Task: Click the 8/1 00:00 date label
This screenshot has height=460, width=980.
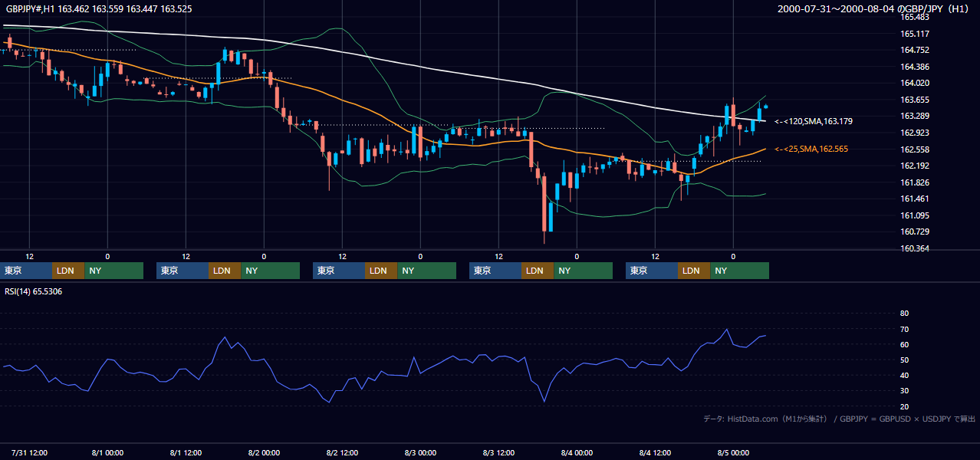Action: [108, 453]
